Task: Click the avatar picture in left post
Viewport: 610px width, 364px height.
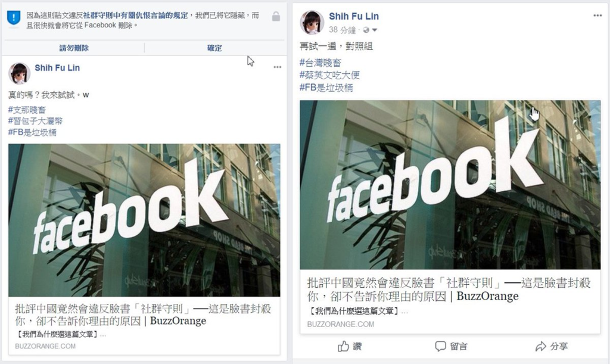Action: (x=20, y=73)
